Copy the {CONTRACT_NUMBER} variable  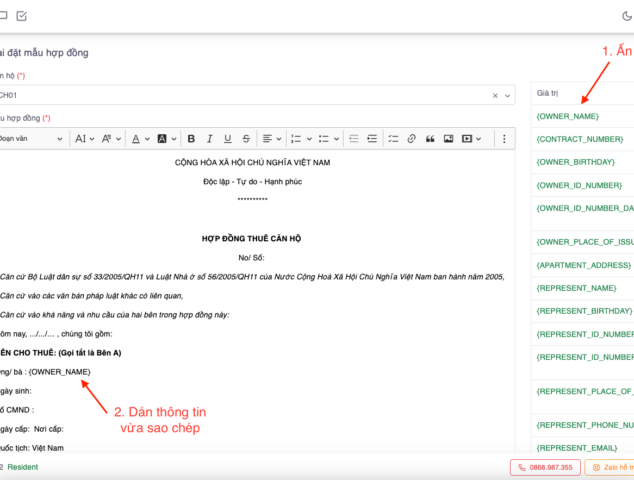point(580,139)
